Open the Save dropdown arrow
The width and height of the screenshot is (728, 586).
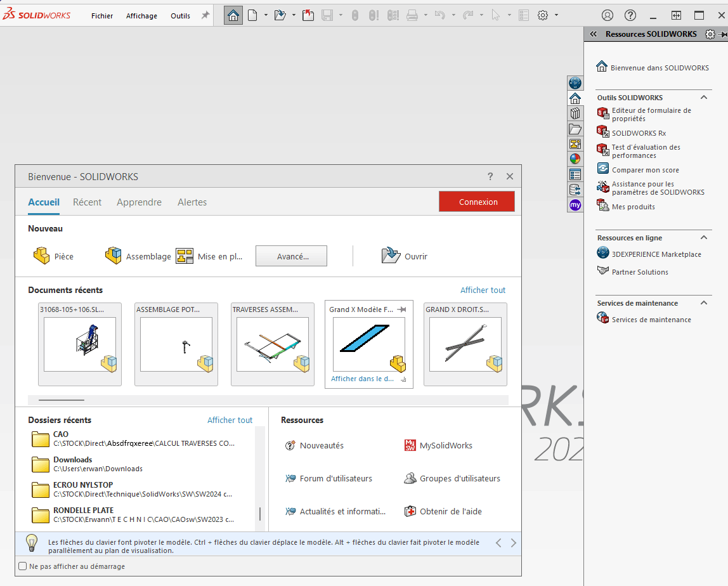pyautogui.click(x=341, y=15)
